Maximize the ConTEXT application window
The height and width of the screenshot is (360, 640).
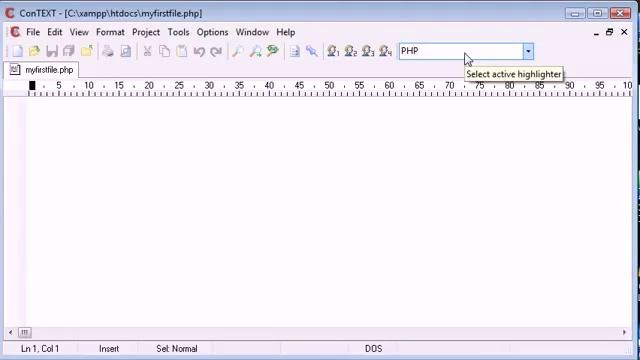click(x=598, y=13)
